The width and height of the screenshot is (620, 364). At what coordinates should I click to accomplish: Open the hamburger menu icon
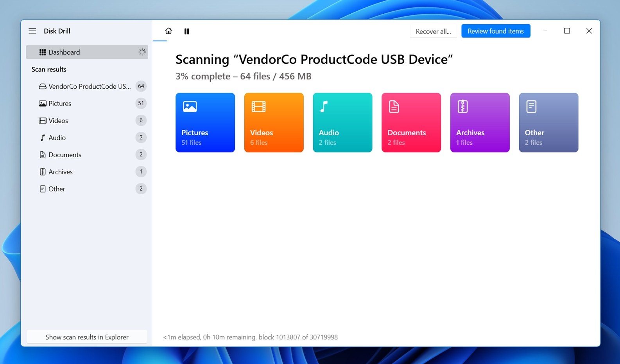tap(32, 31)
